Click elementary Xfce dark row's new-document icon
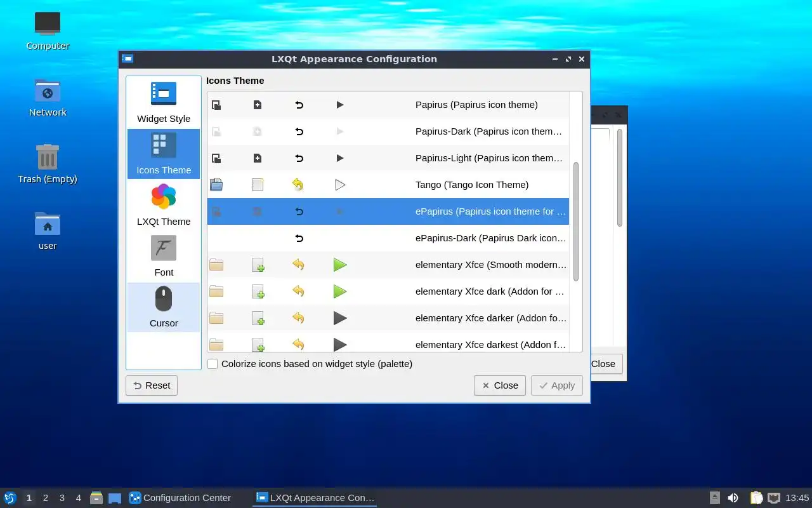The image size is (812, 508). [258, 291]
